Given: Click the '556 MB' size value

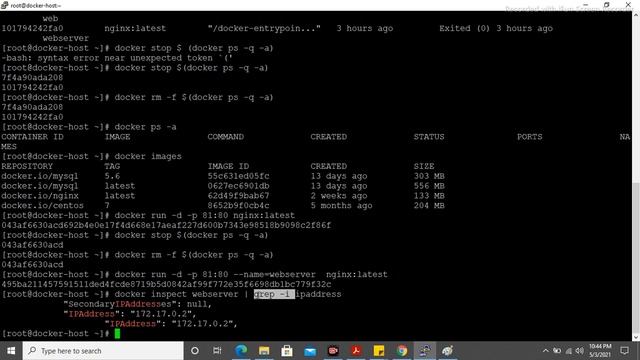Looking at the screenshot, I should click(x=429, y=186).
